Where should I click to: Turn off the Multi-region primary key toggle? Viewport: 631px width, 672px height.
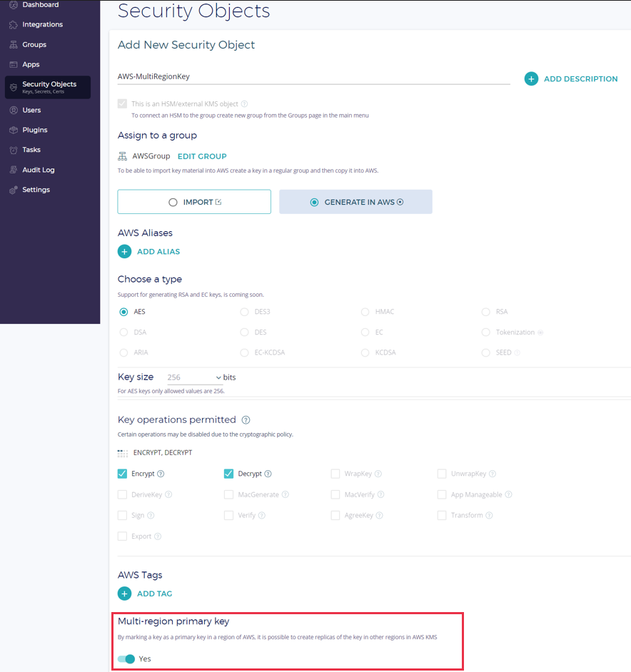126,659
